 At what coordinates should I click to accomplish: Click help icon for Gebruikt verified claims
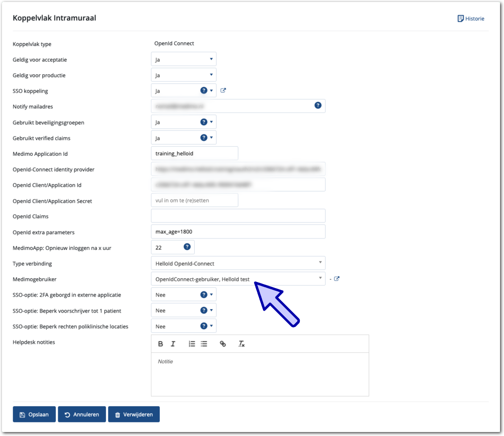[x=204, y=138]
